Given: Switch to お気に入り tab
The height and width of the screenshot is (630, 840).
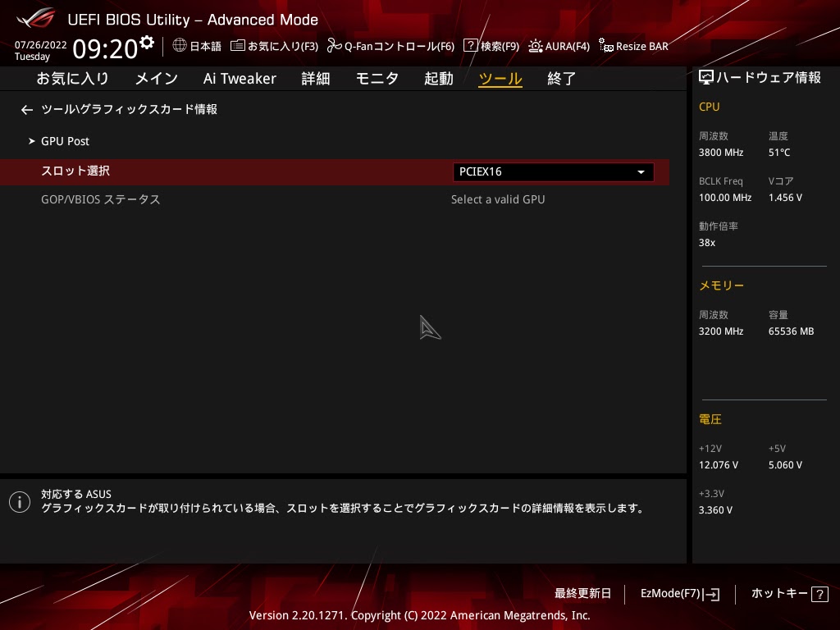Looking at the screenshot, I should pyautogui.click(x=73, y=79).
